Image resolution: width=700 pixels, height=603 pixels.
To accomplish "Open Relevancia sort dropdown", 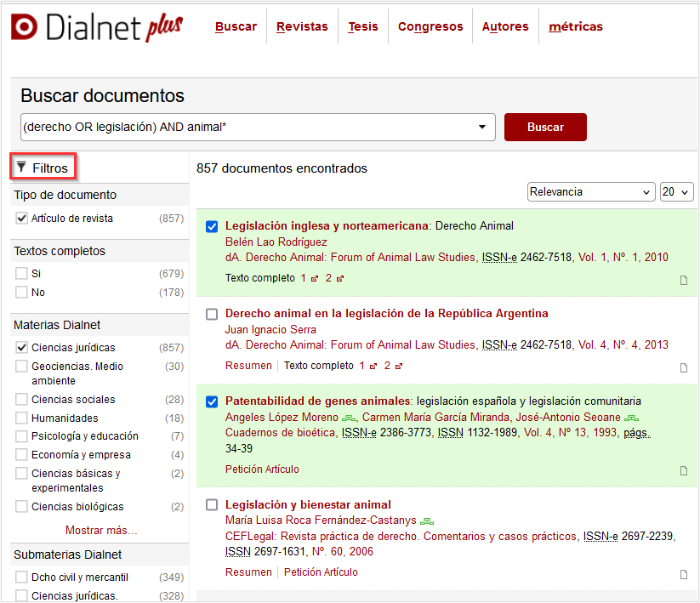I will (590, 192).
